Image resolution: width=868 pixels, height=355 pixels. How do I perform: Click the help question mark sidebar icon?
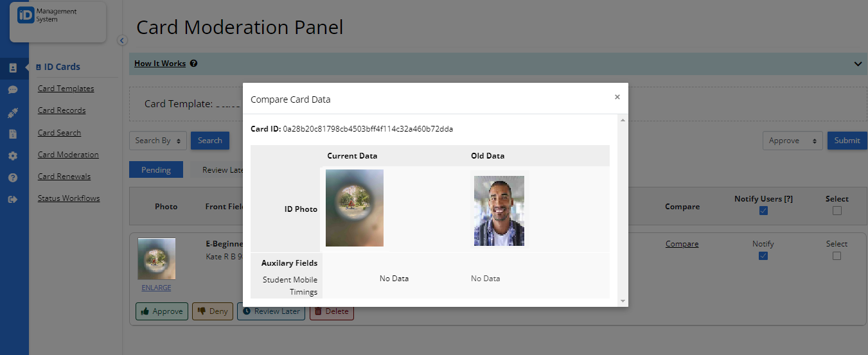[x=13, y=178]
